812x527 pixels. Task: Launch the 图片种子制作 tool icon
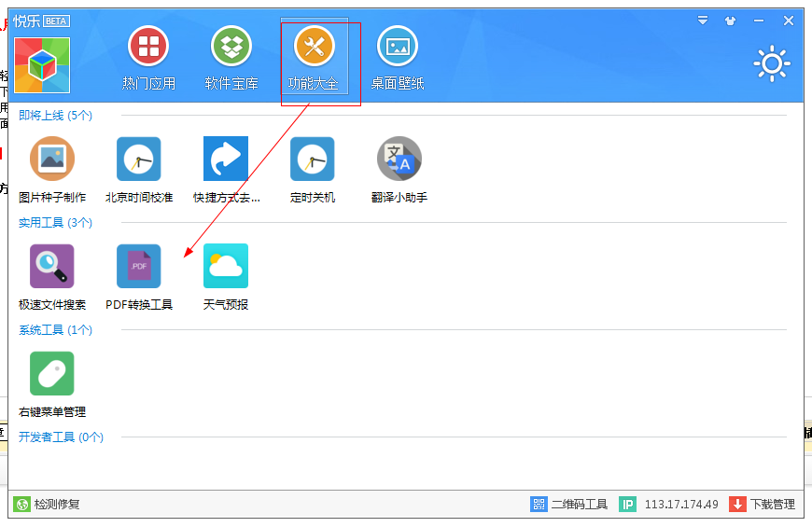coord(51,159)
